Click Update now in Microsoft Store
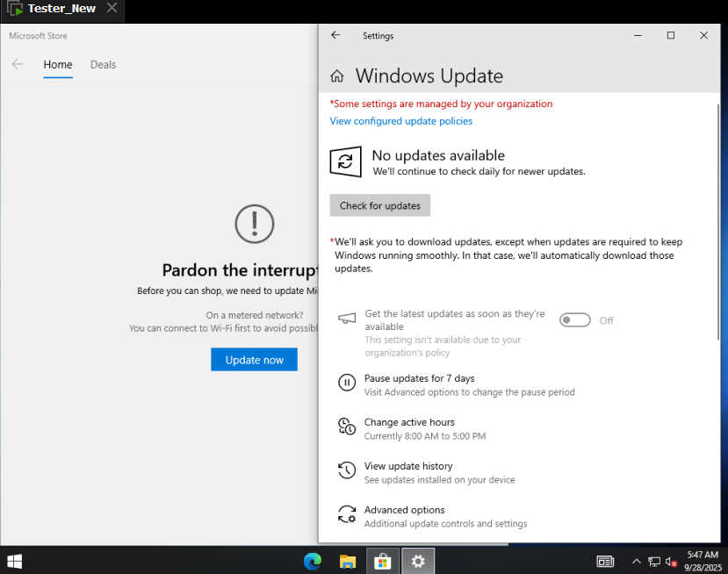This screenshot has height=574, width=728. [x=254, y=360]
